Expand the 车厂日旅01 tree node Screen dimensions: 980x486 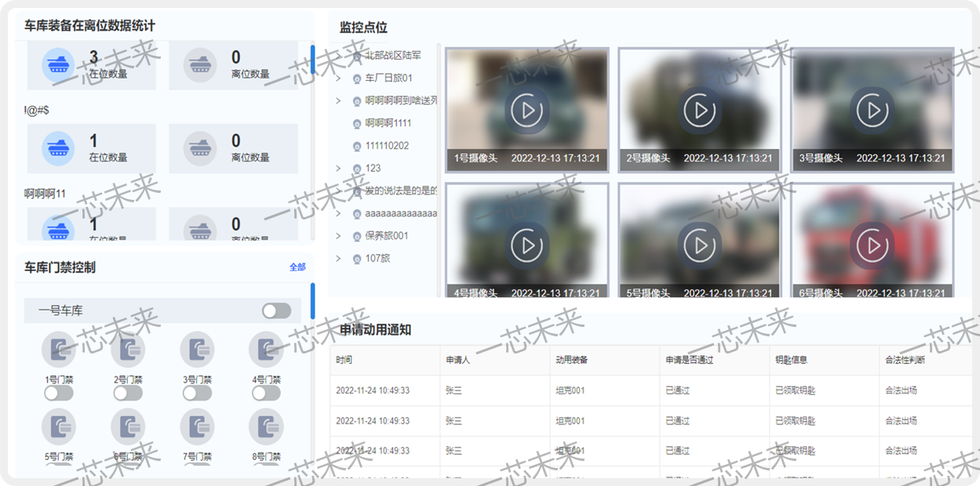coord(338,78)
